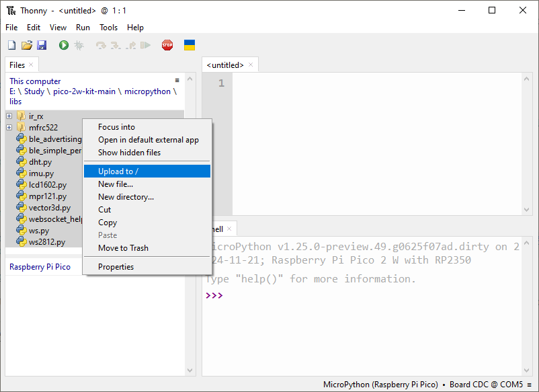Image resolution: width=539 pixels, height=392 pixels.
Task: Open the View menu
Action: (x=58, y=28)
